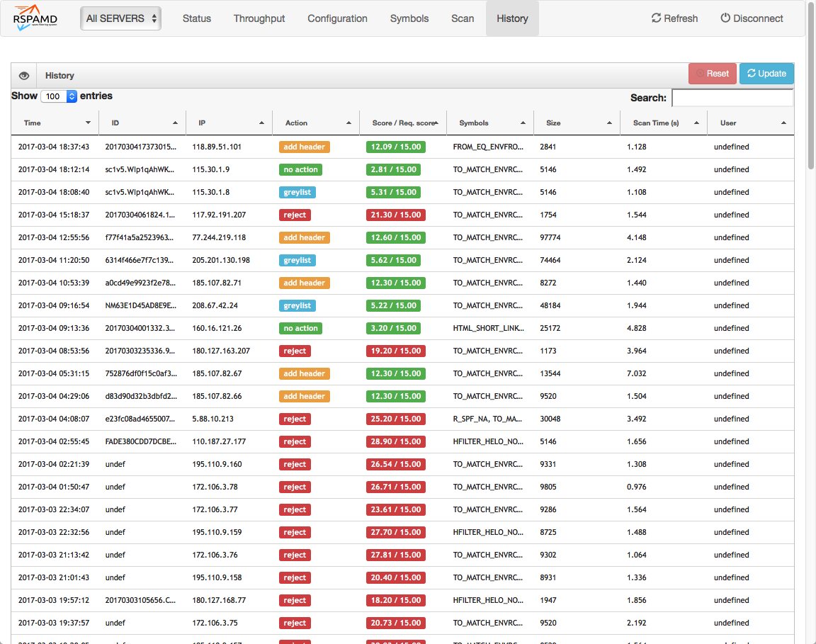Click the no action badge for 115.30.1.9
The height and width of the screenshot is (644, 816).
[301, 170]
